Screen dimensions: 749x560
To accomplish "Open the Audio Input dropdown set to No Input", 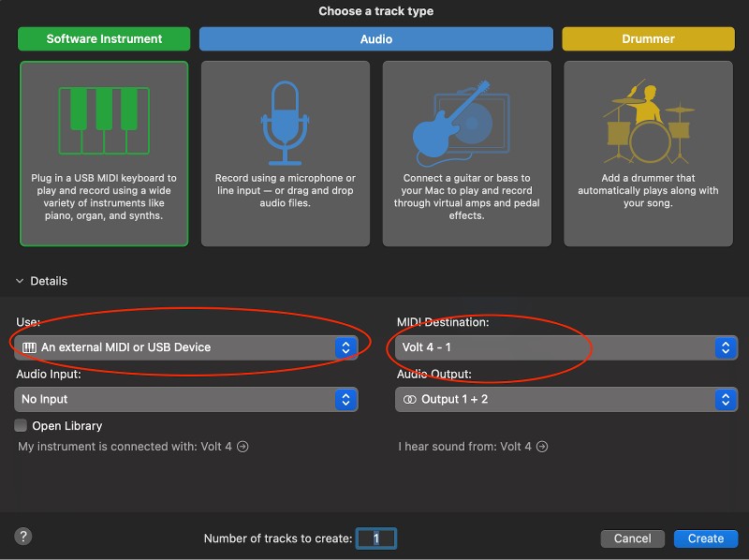I will (x=185, y=399).
